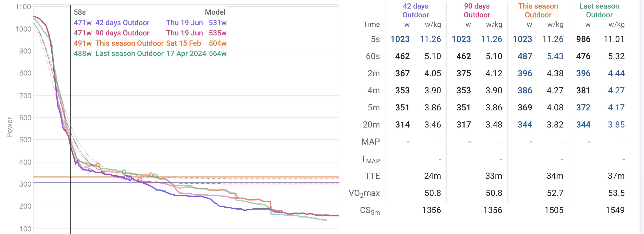Select the orange circle marker near 390 watts
This screenshot has height=234, width=644.
[x=98, y=165]
